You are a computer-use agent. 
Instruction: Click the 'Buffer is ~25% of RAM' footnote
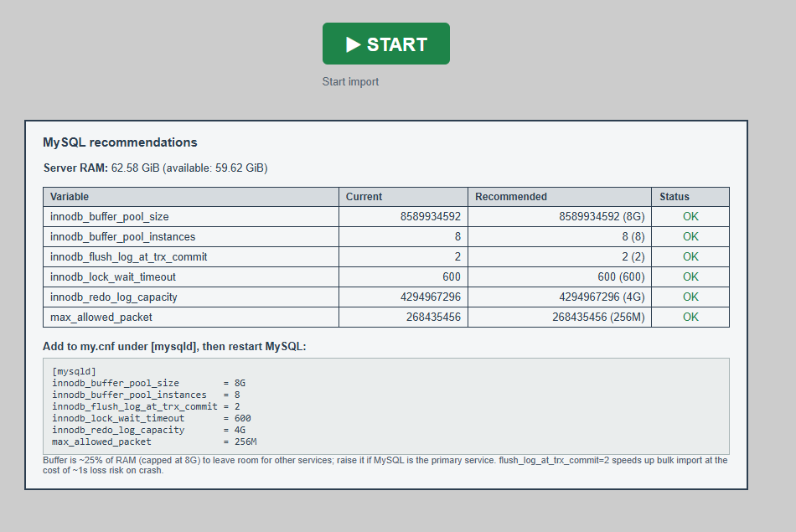click(385, 465)
